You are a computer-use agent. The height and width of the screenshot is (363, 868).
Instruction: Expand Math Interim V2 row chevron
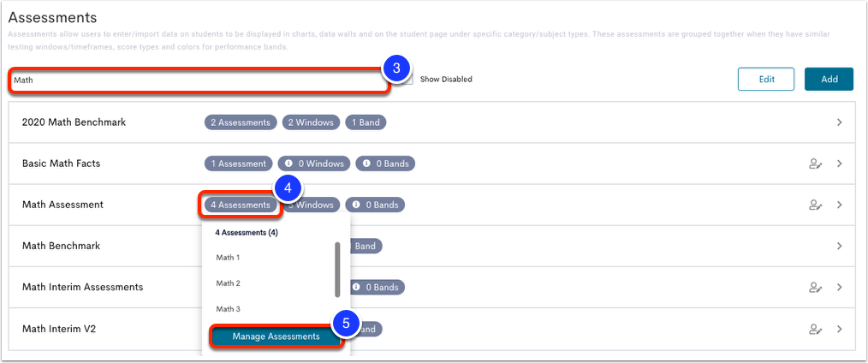(839, 329)
